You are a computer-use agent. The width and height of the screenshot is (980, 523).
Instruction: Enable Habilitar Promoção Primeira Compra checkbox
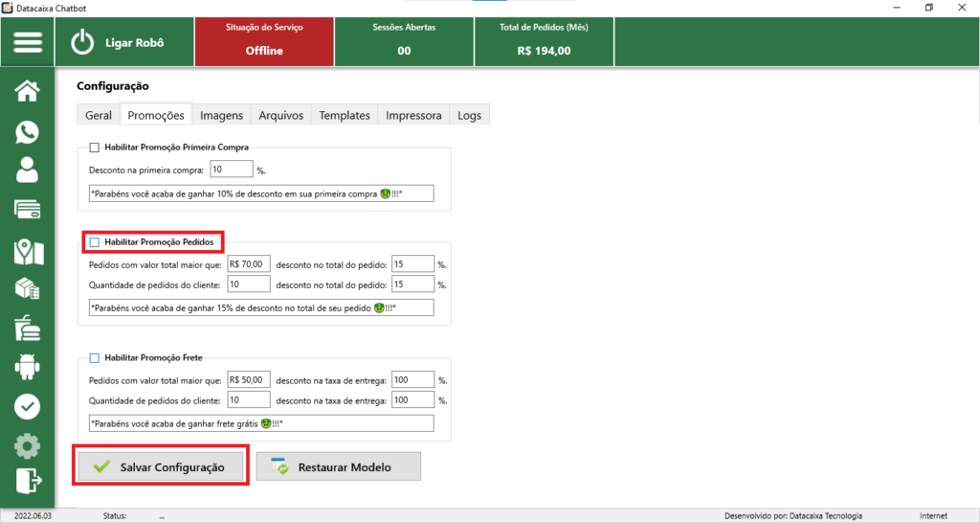tap(95, 148)
